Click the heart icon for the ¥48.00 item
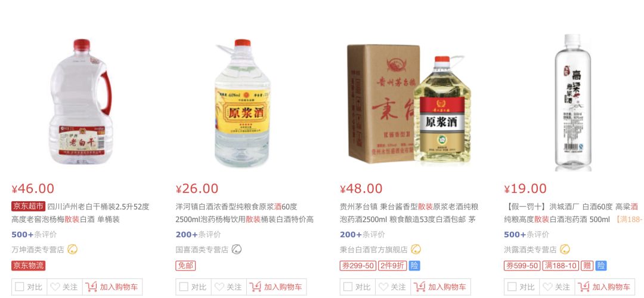 pyautogui.click(x=383, y=287)
